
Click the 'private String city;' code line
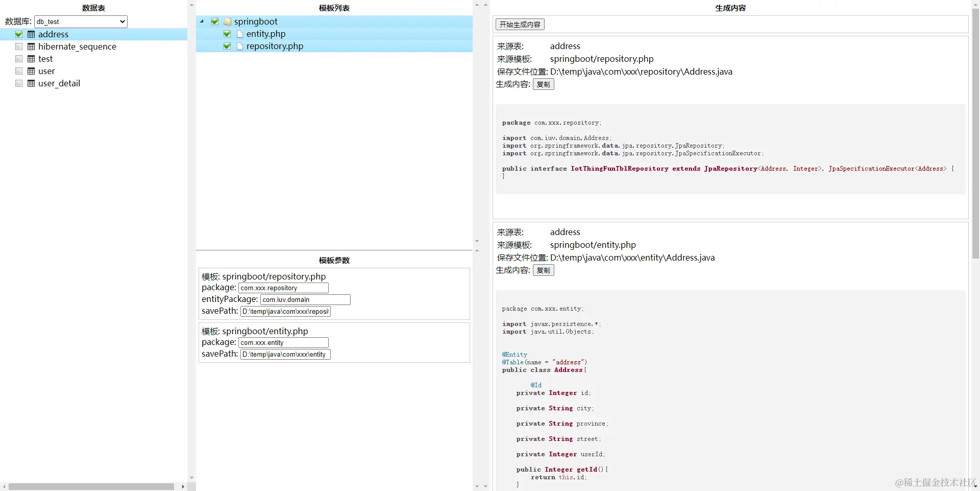click(x=555, y=408)
